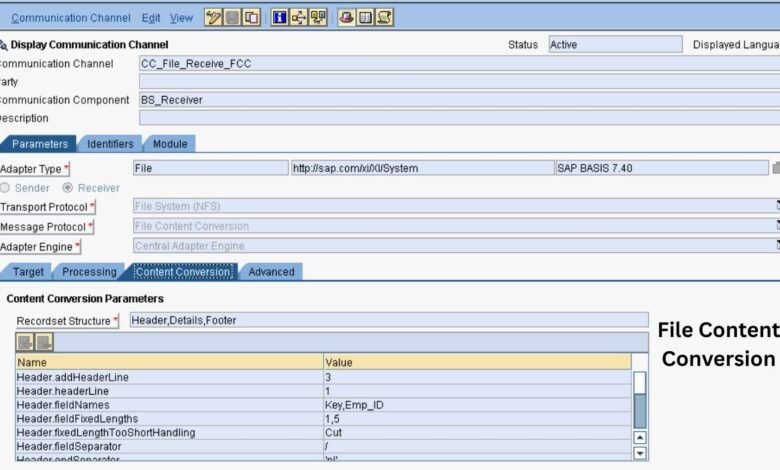Viewport: 780px width, 470px height.
Task: Click the insert-row icon above parameter table
Action: pos(25,342)
